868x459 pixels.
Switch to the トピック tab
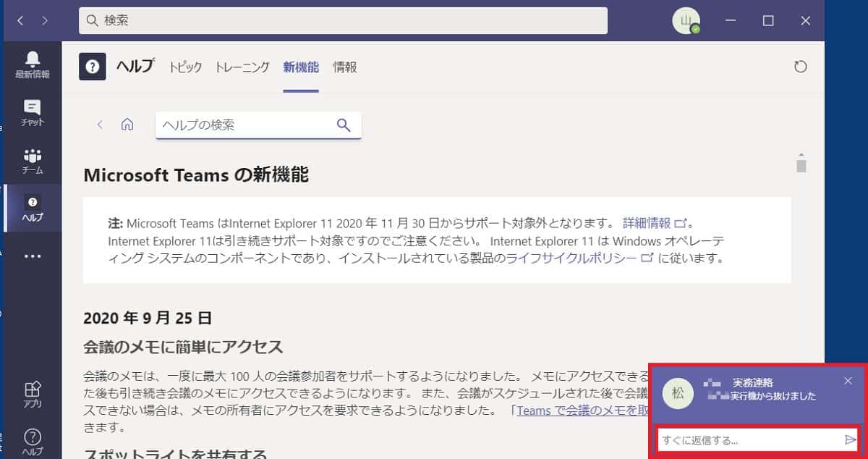(185, 67)
